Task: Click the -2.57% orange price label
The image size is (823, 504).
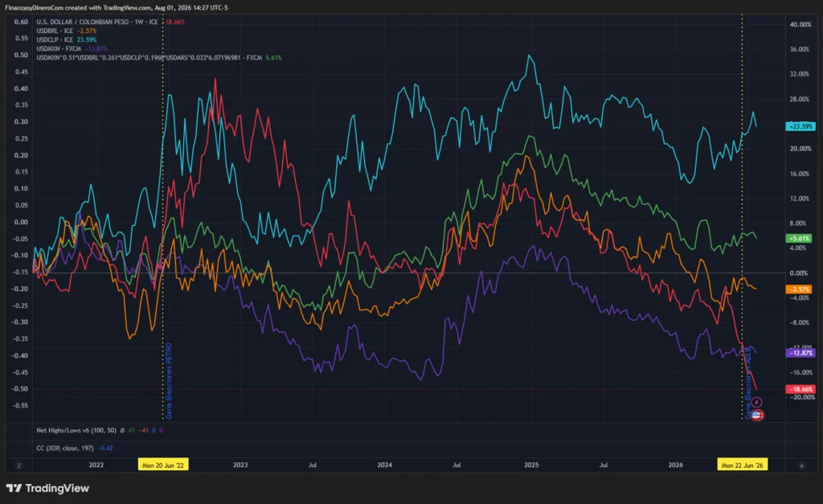Action: pyautogui.click(x=799, y=289)
